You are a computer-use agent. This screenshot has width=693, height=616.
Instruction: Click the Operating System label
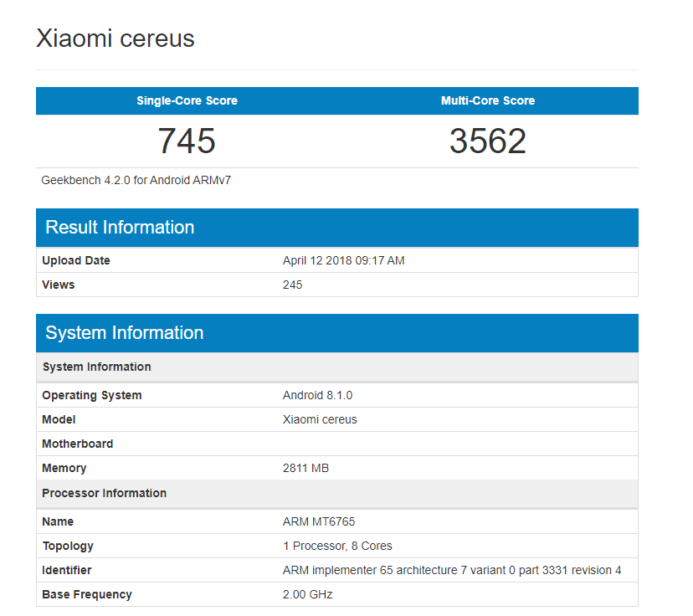pos(92,396)
